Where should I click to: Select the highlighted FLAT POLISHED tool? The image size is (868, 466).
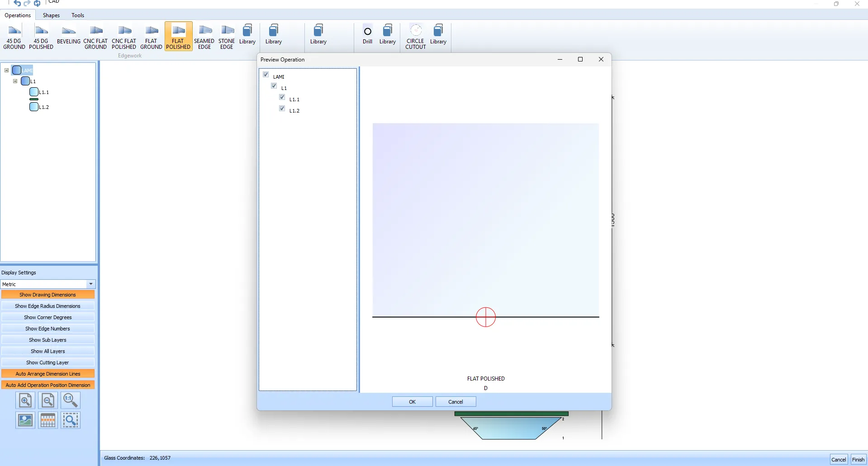[178, 36]
